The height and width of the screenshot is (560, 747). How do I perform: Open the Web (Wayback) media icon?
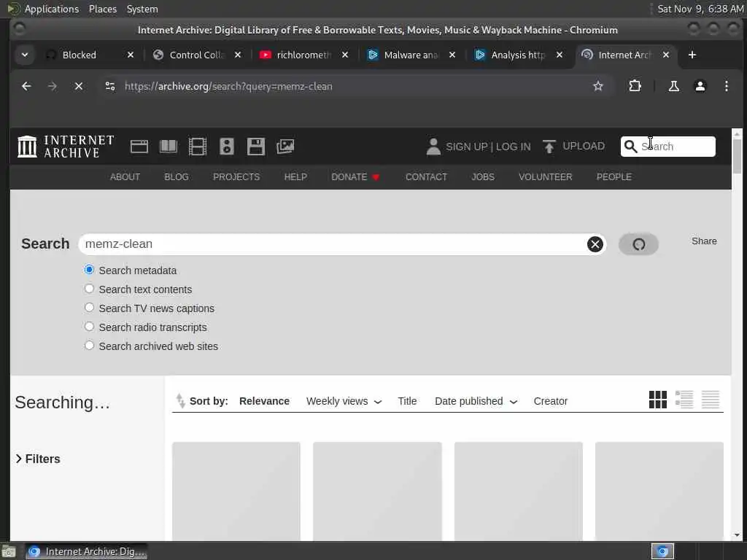(139, 146)
